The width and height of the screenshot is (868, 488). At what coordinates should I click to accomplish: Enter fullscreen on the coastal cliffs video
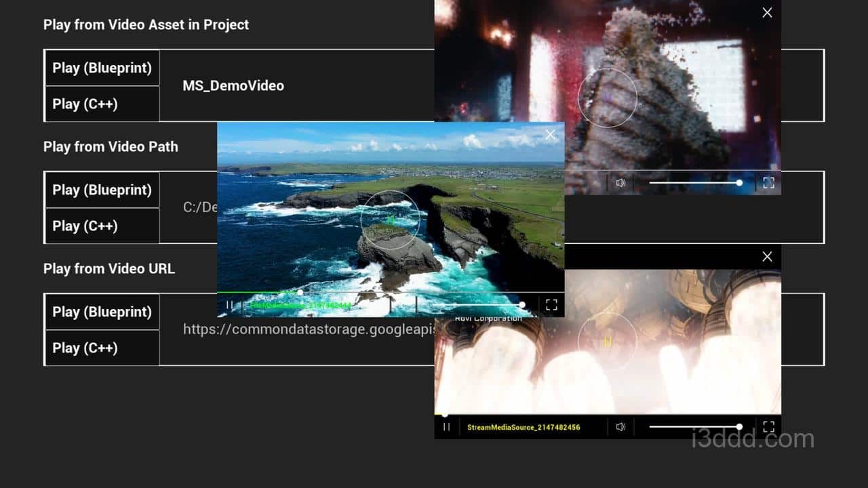(551, 304)
